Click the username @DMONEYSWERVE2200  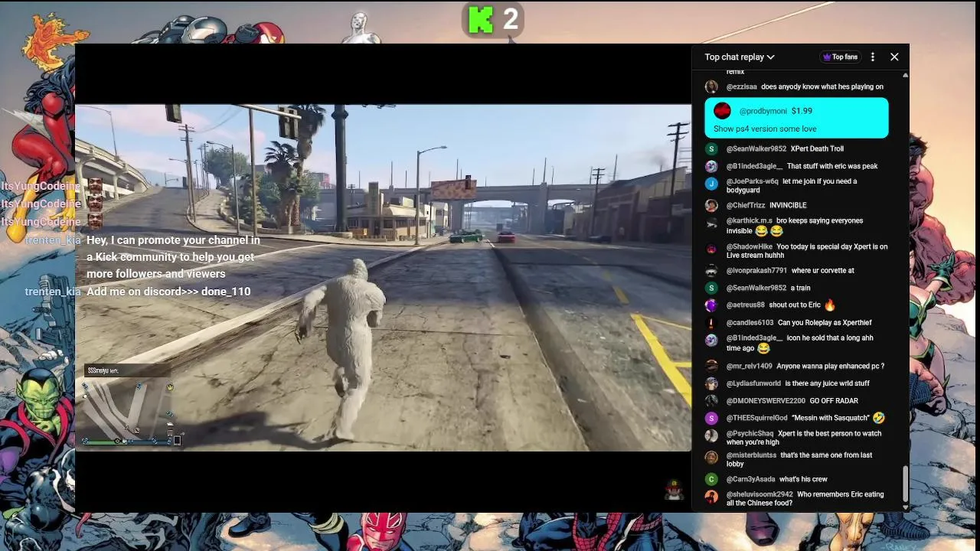pyautogui.click(x=766, y=400)
